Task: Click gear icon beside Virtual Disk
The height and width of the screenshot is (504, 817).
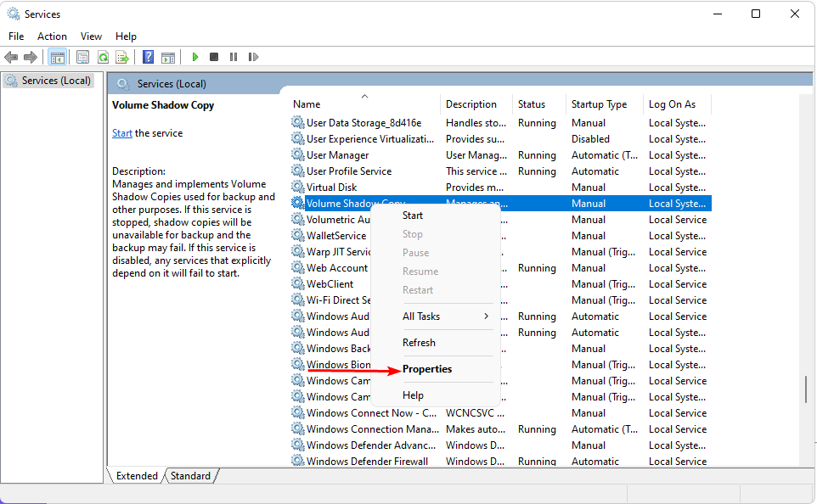Action: point(297,187)
